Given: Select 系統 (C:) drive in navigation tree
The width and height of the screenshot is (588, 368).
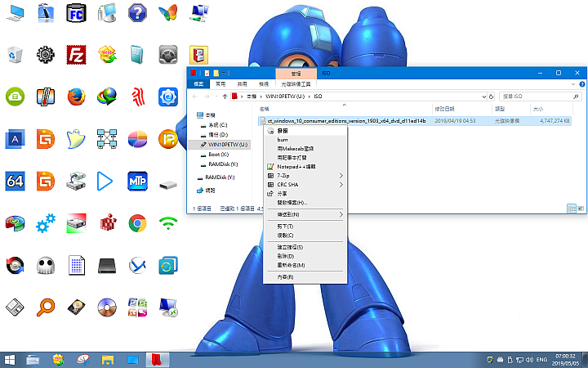Looking at the screenshot, I should [217, 125].
